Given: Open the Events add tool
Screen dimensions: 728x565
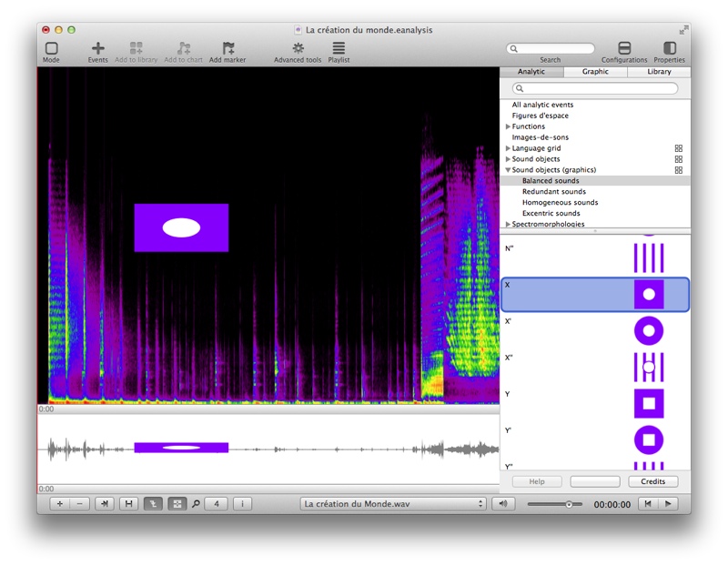Looking at the screenshot, I should pos(98,48).
